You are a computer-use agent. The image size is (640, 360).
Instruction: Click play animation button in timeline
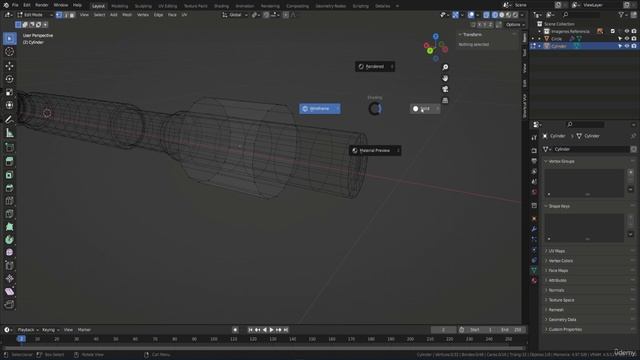click(x=271, y=330)
